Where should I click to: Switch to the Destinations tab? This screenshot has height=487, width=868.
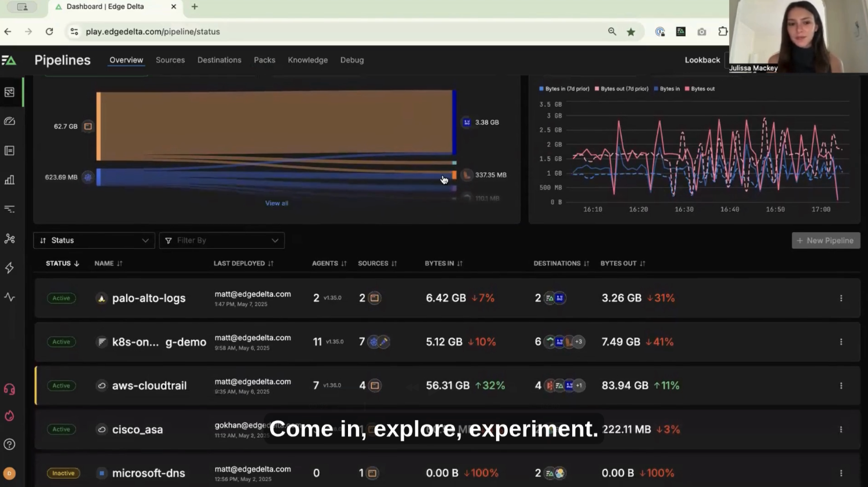coord(219,60)
